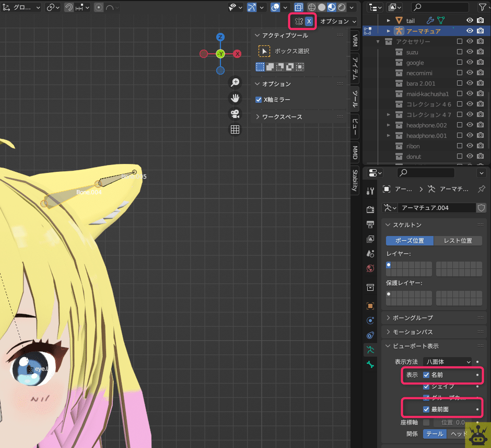The image size is (491, 448).
Task: Uncheck the 最前面 in-front checkbox
Action: pyautogui.click(x=426, y=409)
